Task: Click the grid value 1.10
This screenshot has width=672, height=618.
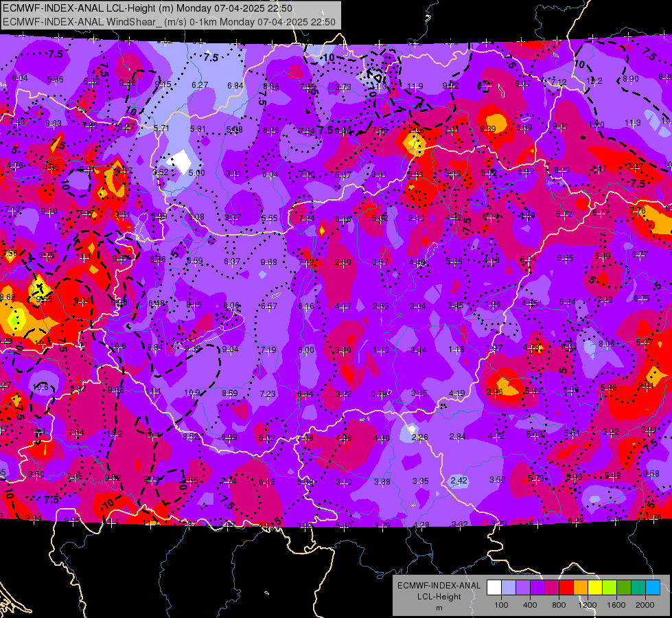Action: pos(380,350)
